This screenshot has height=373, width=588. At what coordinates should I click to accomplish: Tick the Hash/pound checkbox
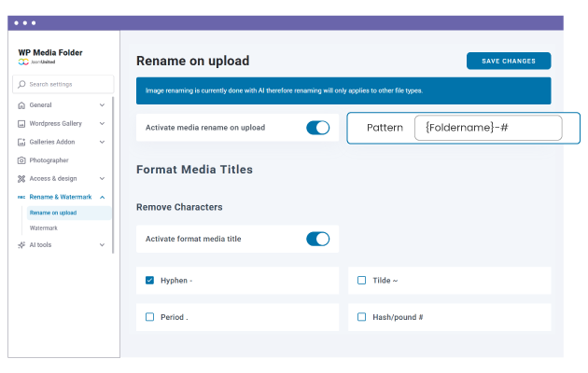pyautogui.click(x=362, y=317)
